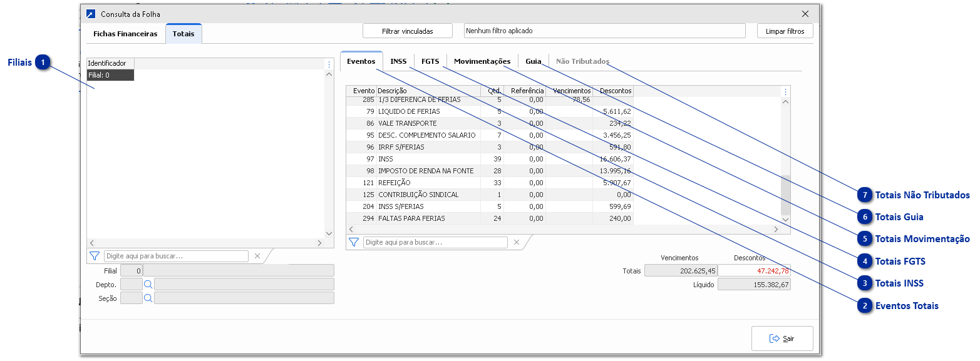980x361 pixels.
Task: Select the Totais tab
Action: [183, 34]
